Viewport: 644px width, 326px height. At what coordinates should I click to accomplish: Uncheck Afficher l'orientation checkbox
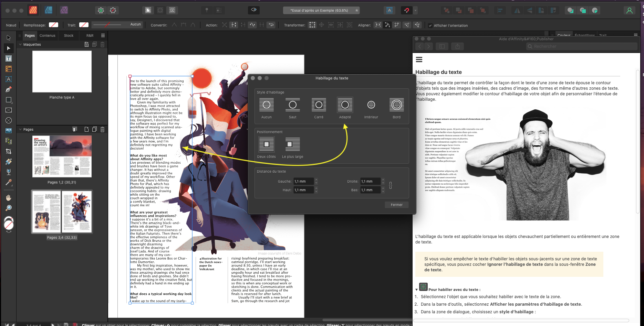(x=430, y=25)
